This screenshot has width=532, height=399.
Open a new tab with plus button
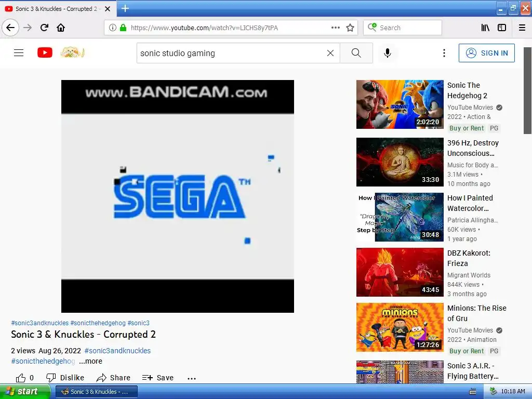tap(125, 8)
